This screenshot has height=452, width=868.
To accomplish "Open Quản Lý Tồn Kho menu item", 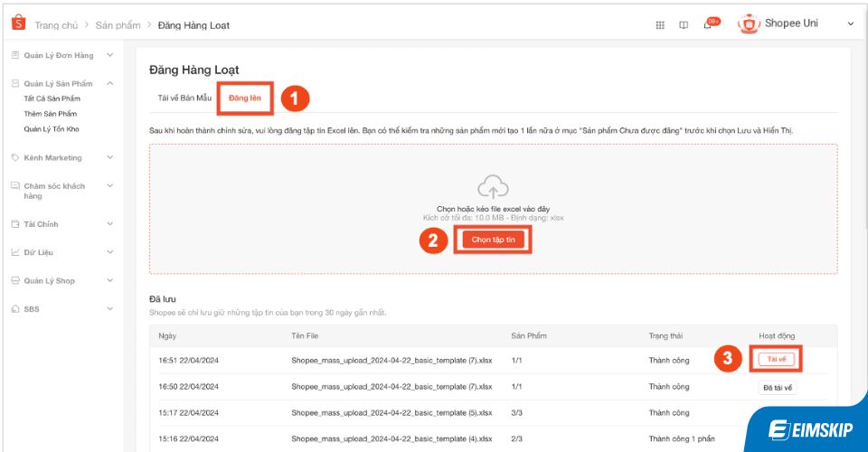I will pyautogui.click(x=52, y=129).
